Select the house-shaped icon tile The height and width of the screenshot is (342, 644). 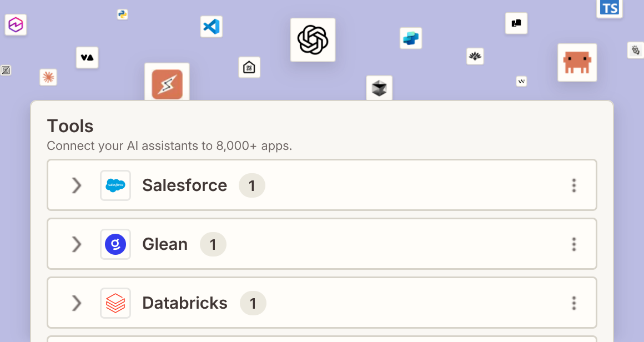[x=249, y=67]
